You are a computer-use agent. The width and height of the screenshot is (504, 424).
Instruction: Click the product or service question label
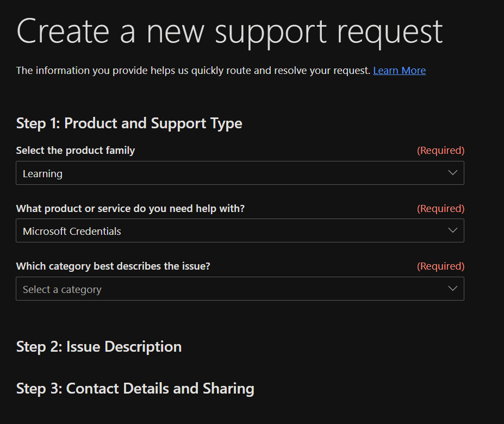pos(130,209)
